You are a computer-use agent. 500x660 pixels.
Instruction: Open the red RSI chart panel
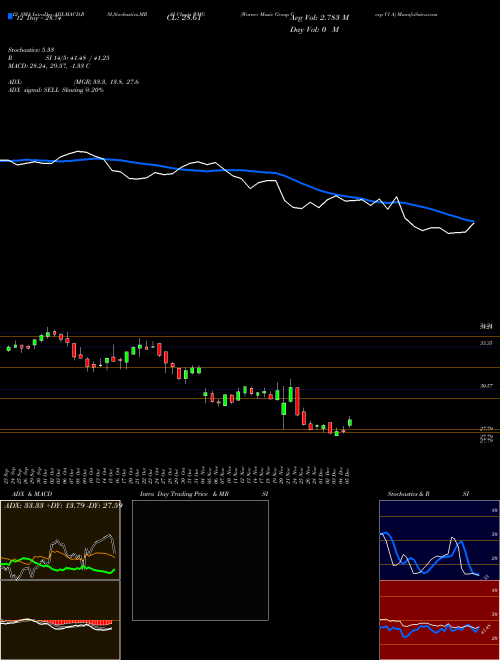[439, 620]
